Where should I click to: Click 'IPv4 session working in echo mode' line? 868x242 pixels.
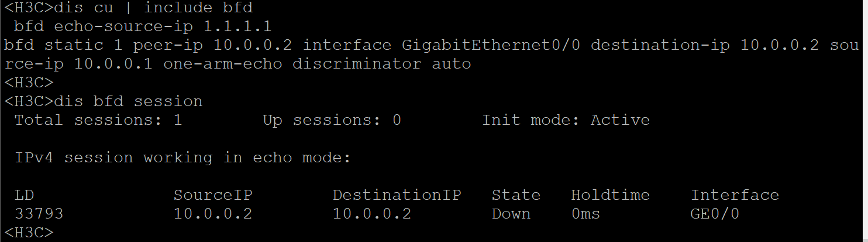point(182,158)
